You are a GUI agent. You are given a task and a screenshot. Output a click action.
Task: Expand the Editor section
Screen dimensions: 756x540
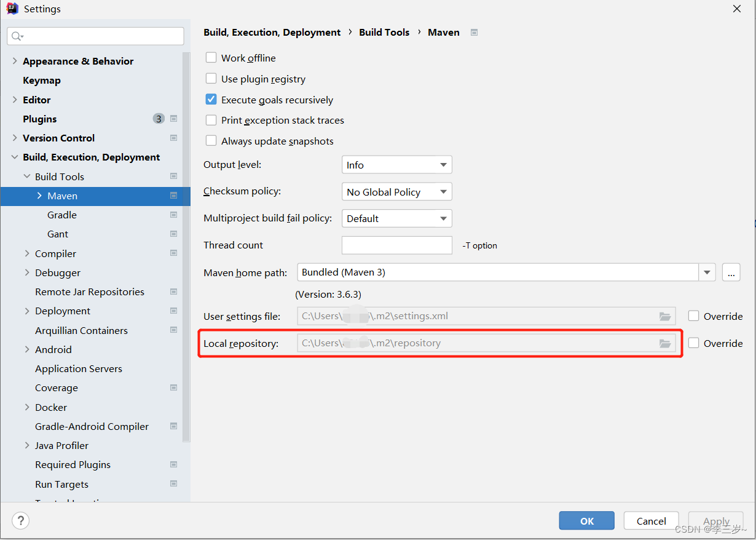15,100
